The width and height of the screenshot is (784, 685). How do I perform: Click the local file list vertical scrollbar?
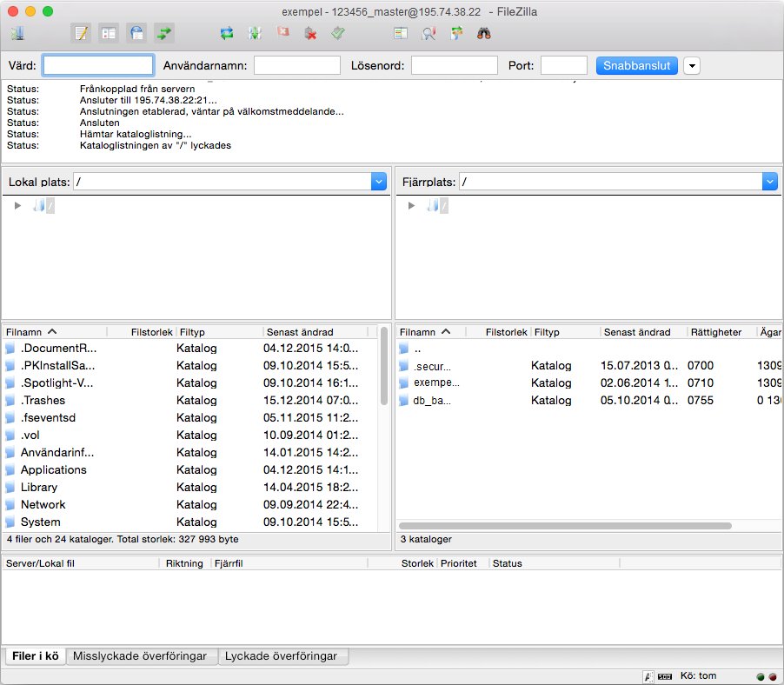tap(384, 366)
